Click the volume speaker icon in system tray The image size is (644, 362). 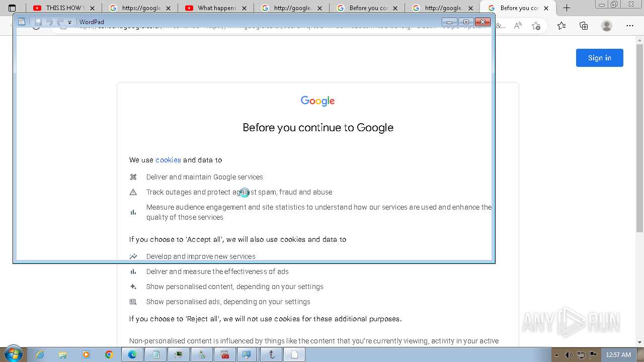(x=569, y=355)
